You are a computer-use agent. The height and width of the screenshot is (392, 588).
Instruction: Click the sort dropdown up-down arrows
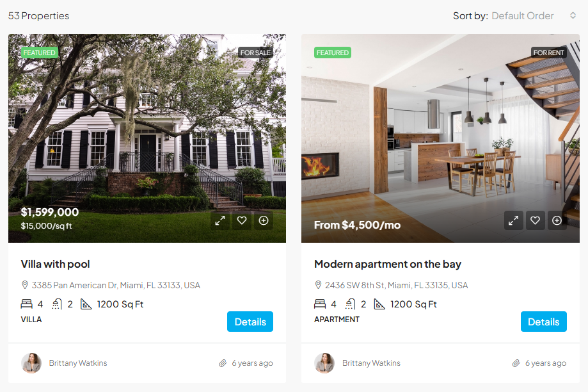573,15
